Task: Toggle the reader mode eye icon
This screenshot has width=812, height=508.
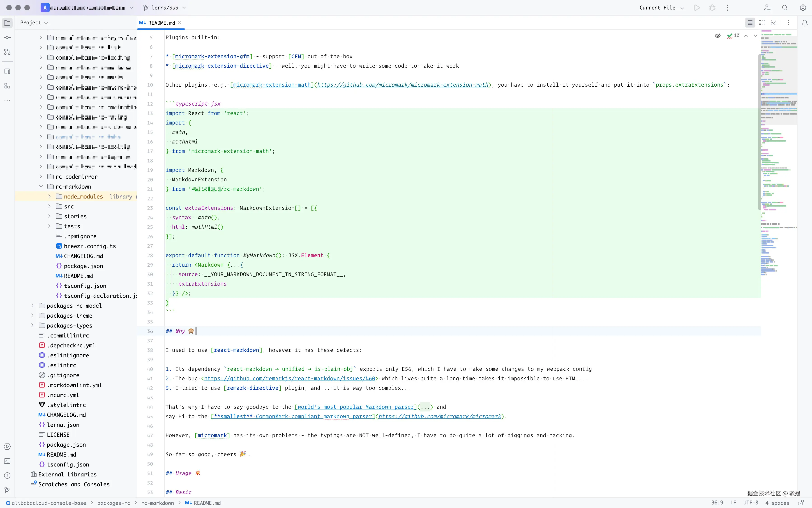Action: click(717, 36)
